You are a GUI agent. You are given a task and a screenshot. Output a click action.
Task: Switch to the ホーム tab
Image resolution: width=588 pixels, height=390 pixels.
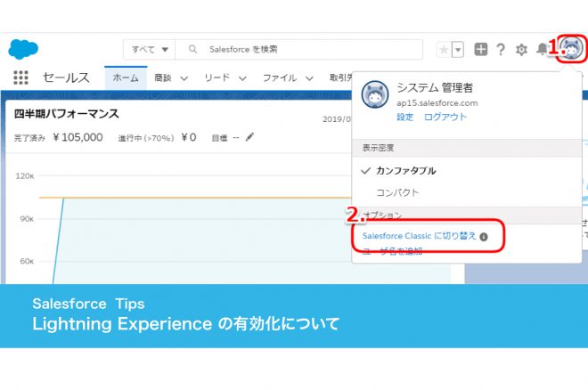[x=126, y=78]
